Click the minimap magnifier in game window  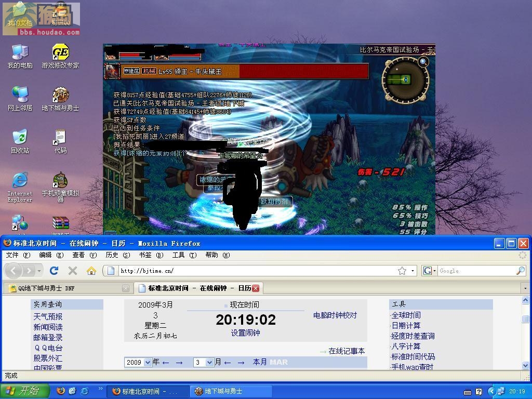[423, 62]
